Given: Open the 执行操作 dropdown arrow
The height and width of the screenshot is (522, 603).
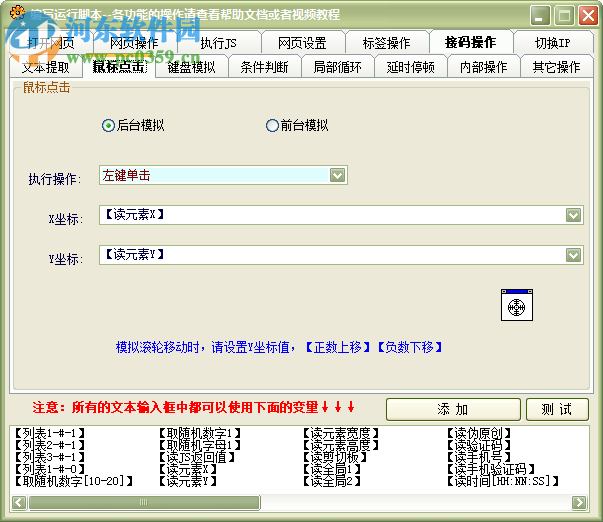Looking at the screenshot, I should coord(338,175).
